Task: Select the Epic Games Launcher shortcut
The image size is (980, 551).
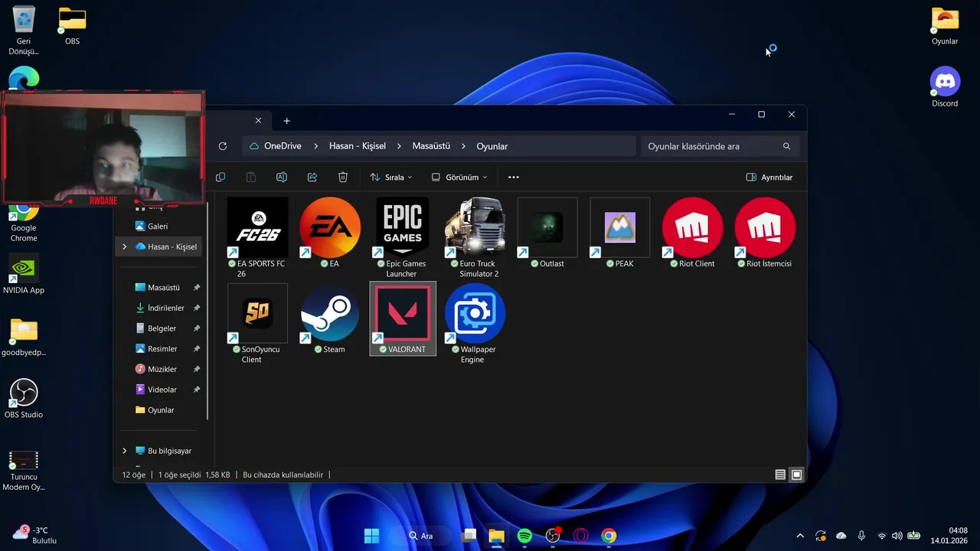Action: click(x=403, y=237)
